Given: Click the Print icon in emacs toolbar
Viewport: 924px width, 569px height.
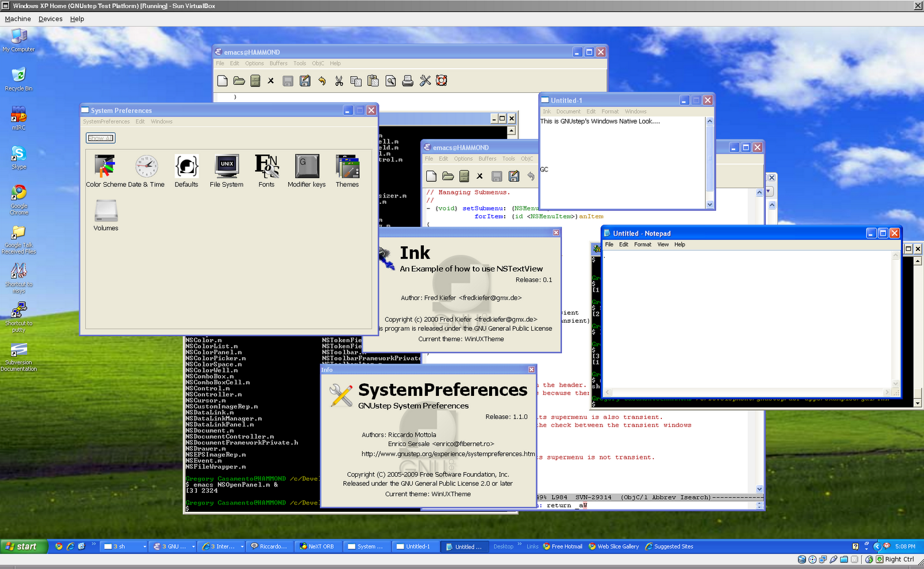Looking at the screenshot, I should point(408,81).
